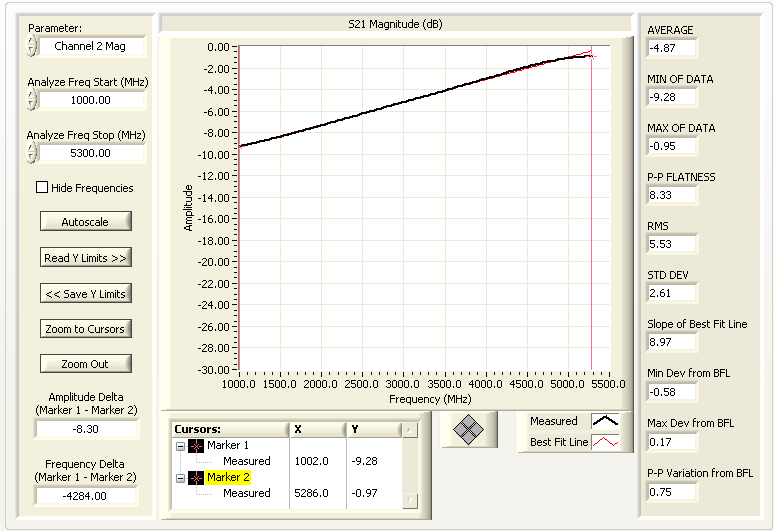
Task: Click Max Dev from BFL value 0.17
Action: tap(671, 442)
